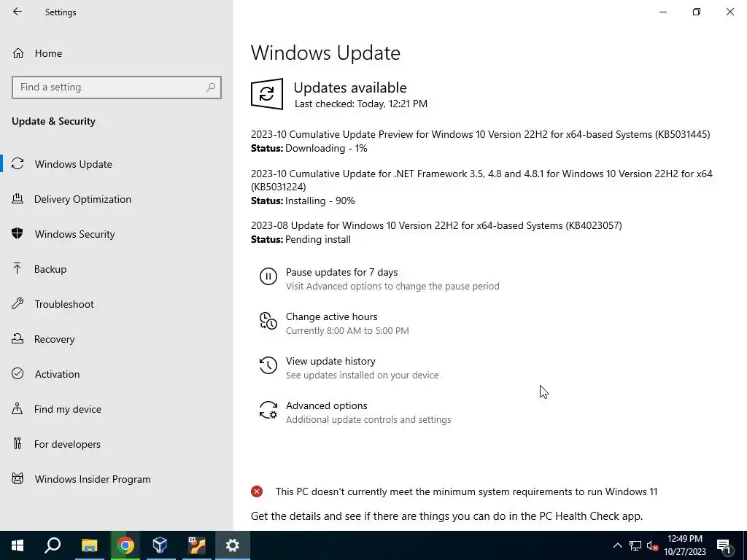Click the KB4023057 update title
Screen dimensions: 747x560
pos(436,225)
